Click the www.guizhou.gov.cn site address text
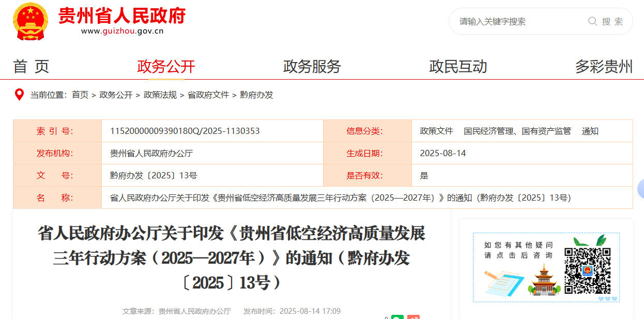 click(x=122, y=31)
